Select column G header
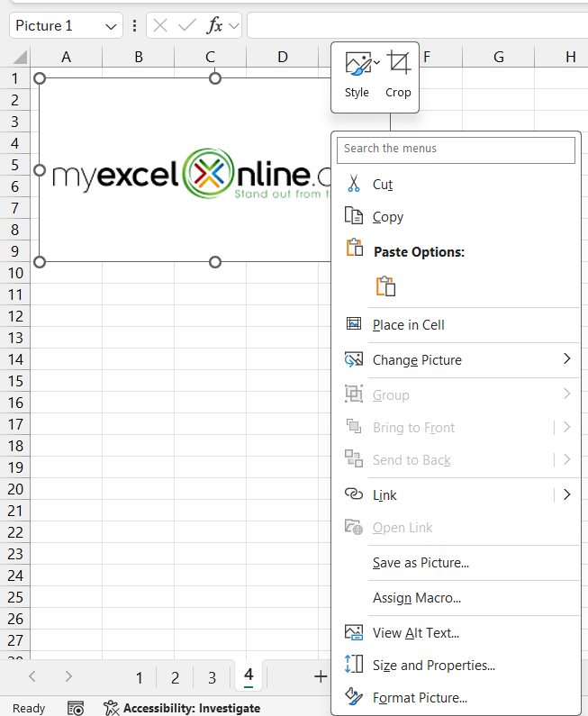Image resolution: width=588 pixels, height=716 pixels. pos(499,57)
